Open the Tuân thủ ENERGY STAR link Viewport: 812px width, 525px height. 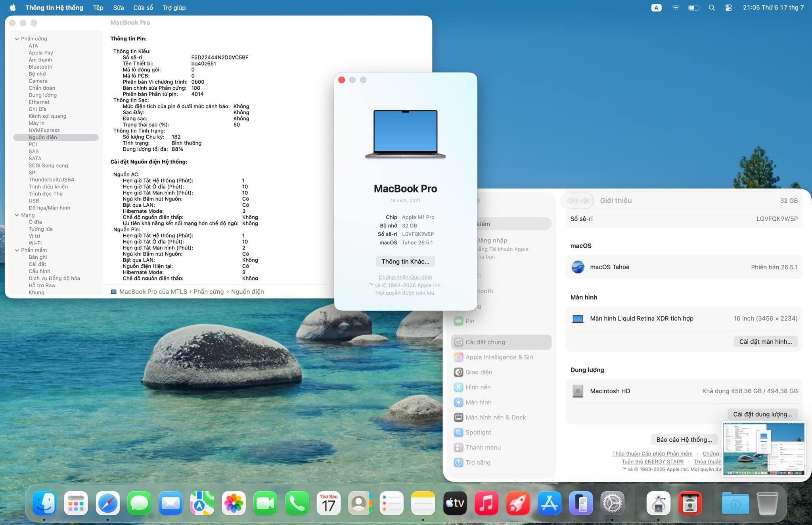coord(653,462)
